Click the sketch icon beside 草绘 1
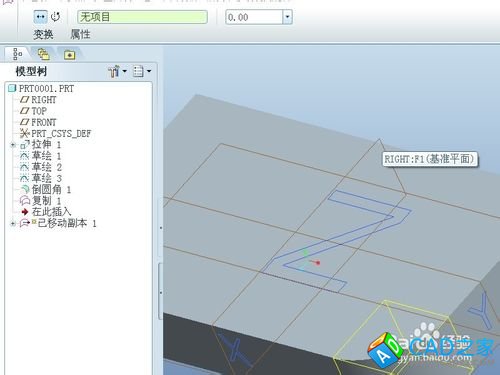Viewport: 500px width, 375px height. point(25,156)
